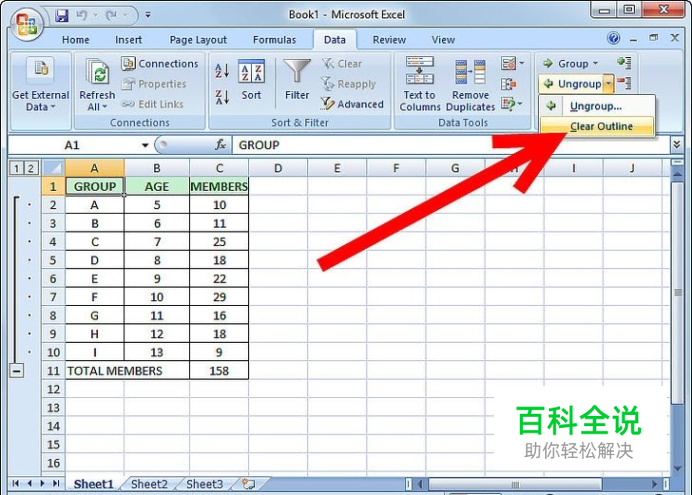Switch to Sheet3 tab
This screenshot has width=692, height=495.
pyautogui.click(x=204, y=484)
